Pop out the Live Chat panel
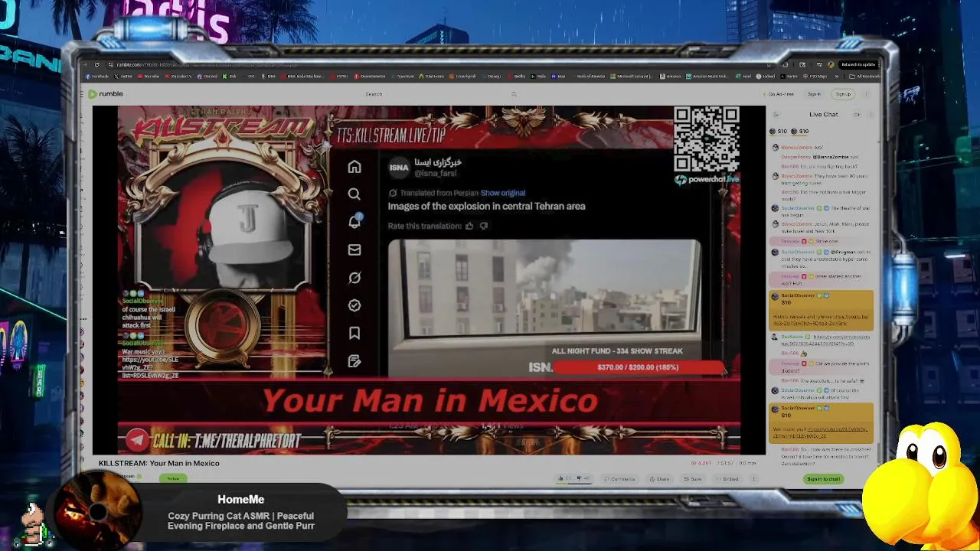980x551 pixels. pyautogui.click(x=857, y=115)
